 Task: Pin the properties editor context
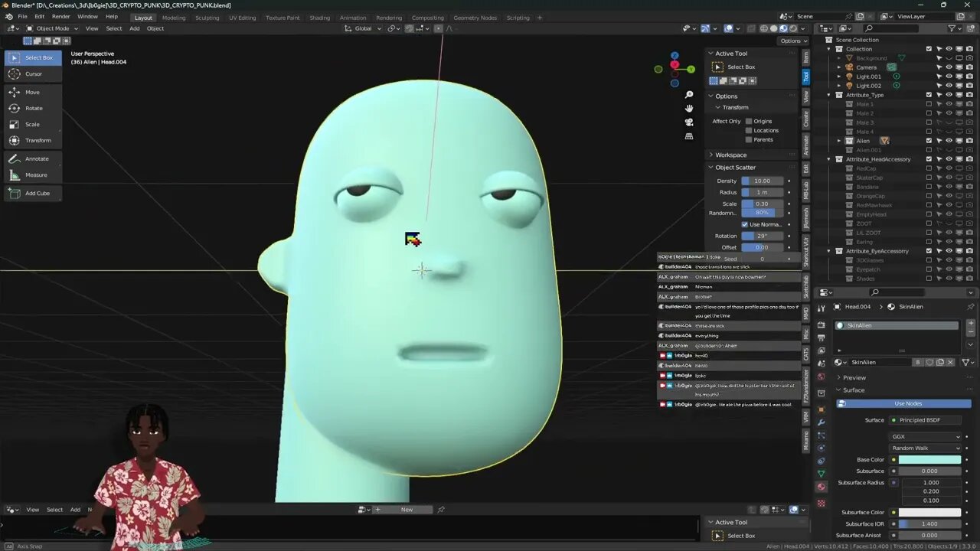point(971,307)
